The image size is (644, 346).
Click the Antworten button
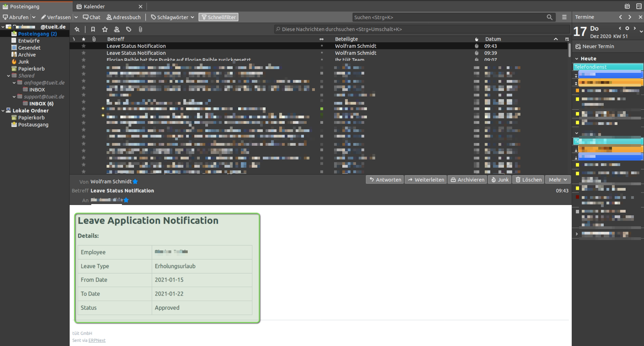(x=385, y=180)
